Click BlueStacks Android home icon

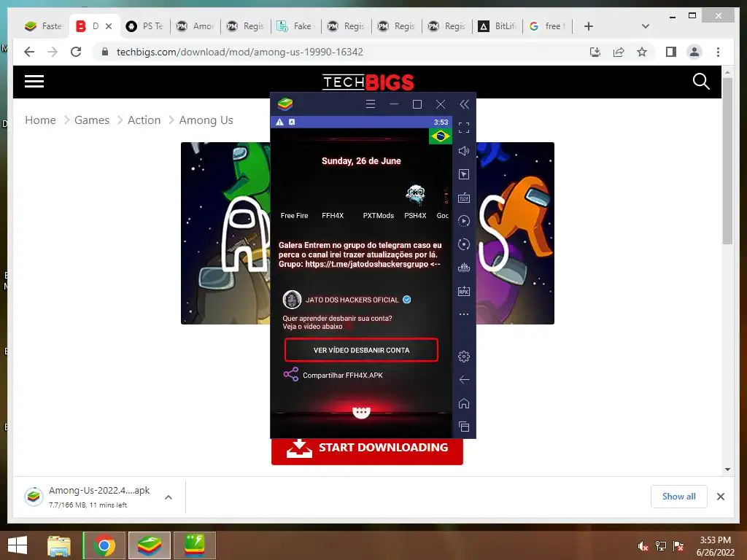coord(463,403)
